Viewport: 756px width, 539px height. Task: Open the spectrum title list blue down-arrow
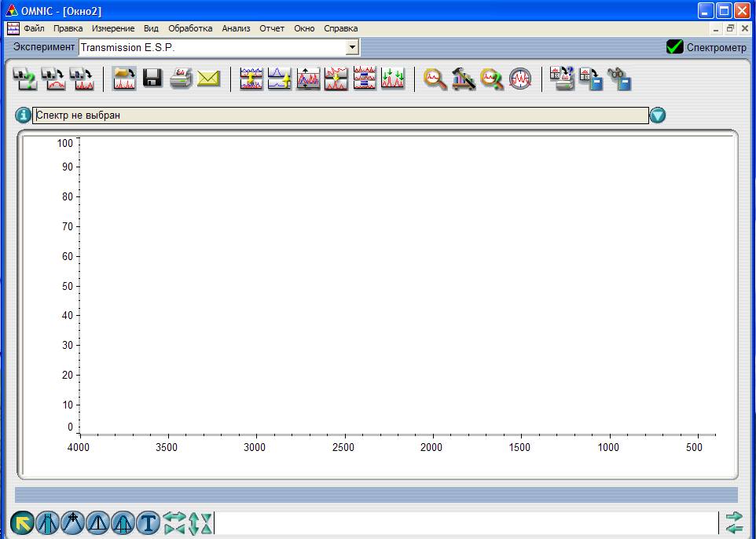coord(658,115)
